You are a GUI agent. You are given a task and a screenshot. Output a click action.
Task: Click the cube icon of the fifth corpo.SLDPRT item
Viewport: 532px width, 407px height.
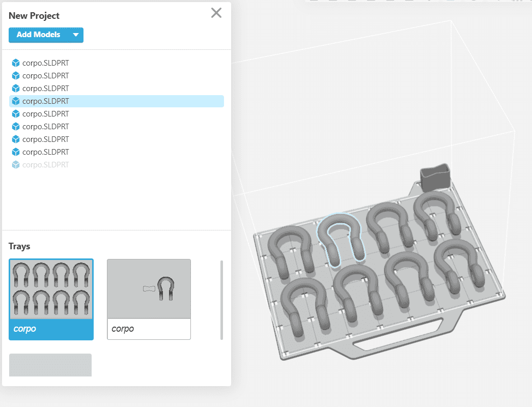[x=15, y=113]
